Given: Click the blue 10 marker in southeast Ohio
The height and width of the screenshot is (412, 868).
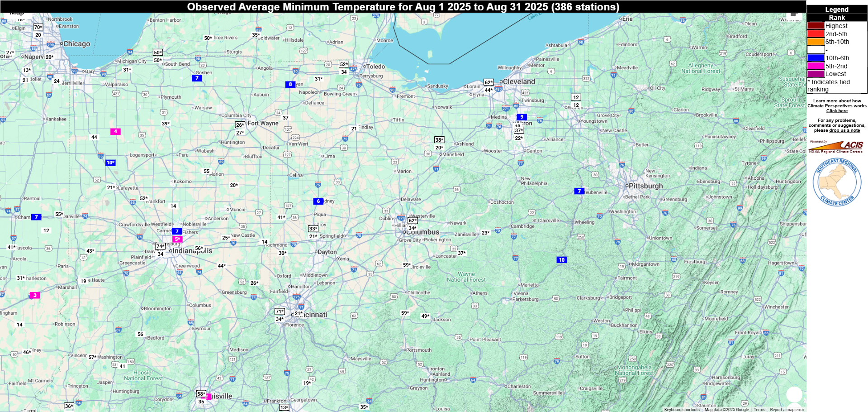Looking at the screenshot, I should point(561,260).
